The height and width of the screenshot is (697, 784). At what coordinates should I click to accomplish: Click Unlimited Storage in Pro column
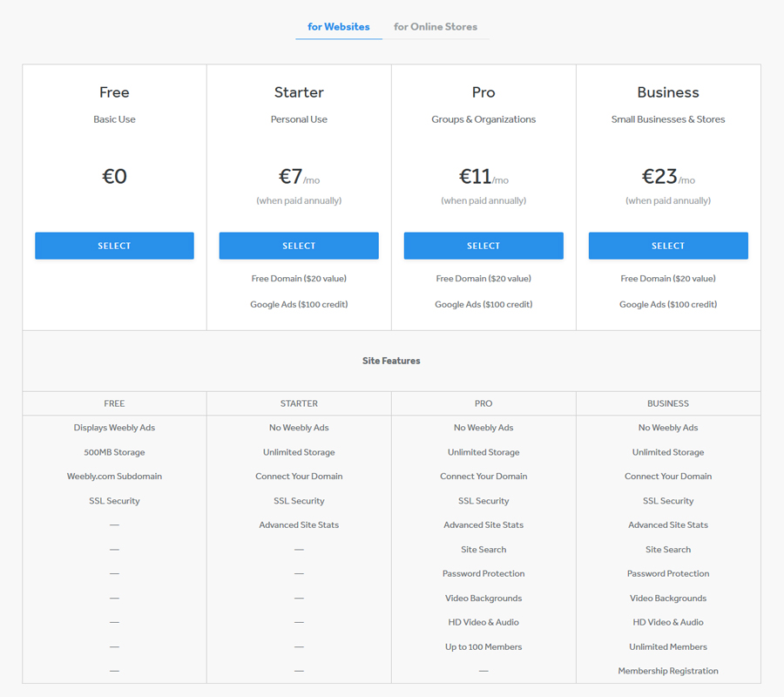tap(483, 452)
